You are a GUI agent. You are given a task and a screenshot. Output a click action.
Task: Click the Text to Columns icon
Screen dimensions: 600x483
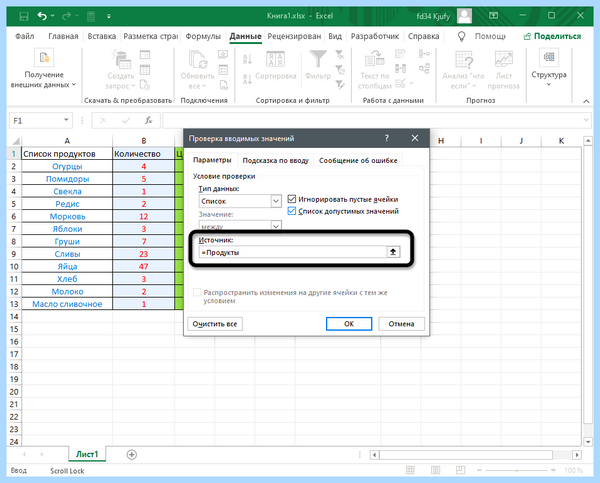pyautogui.click(x=374, y=59)
